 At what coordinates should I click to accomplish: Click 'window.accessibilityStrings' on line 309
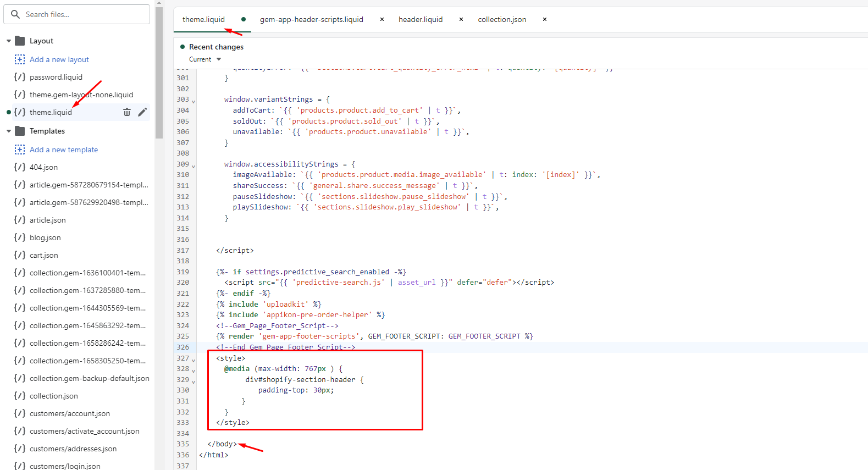click(281, 164)
